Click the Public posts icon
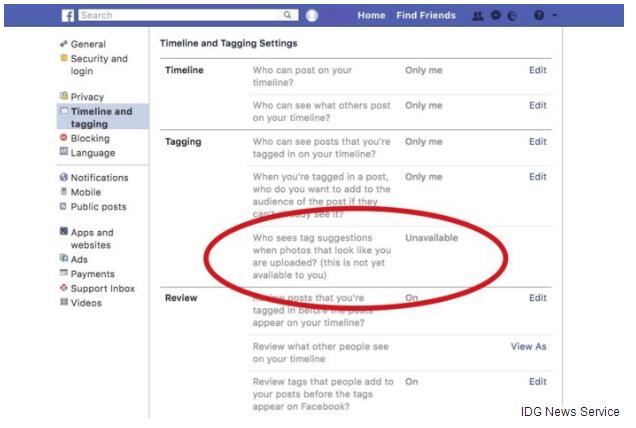Screen dimensions: 636x428 63,206
